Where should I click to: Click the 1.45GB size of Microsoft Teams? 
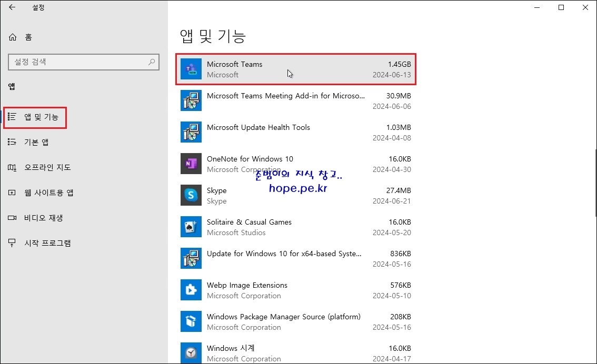400,64
